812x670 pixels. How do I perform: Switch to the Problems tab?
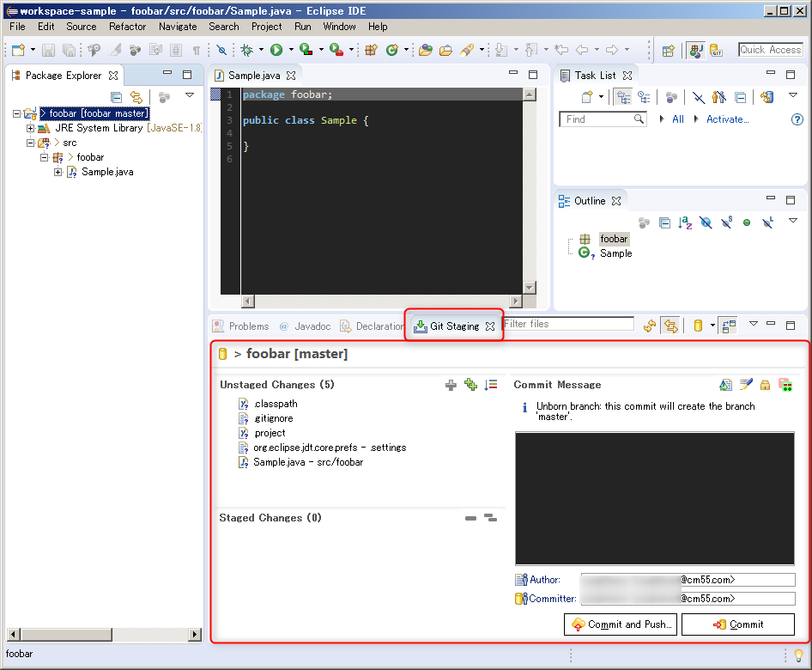point(242,326)
